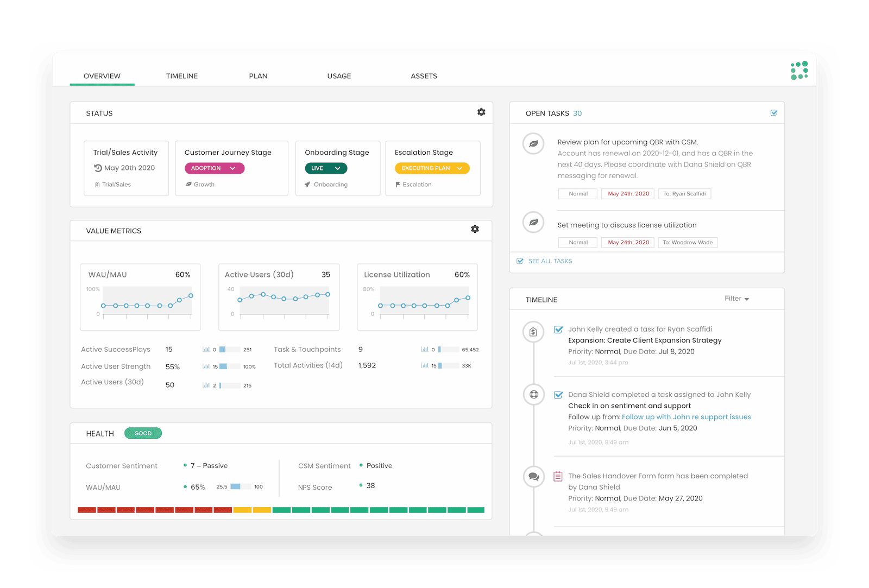Click the Open Tasks checkbox icon in header
Image resolution: width=869 pixels, height=588 pixels.
(773, 113)
